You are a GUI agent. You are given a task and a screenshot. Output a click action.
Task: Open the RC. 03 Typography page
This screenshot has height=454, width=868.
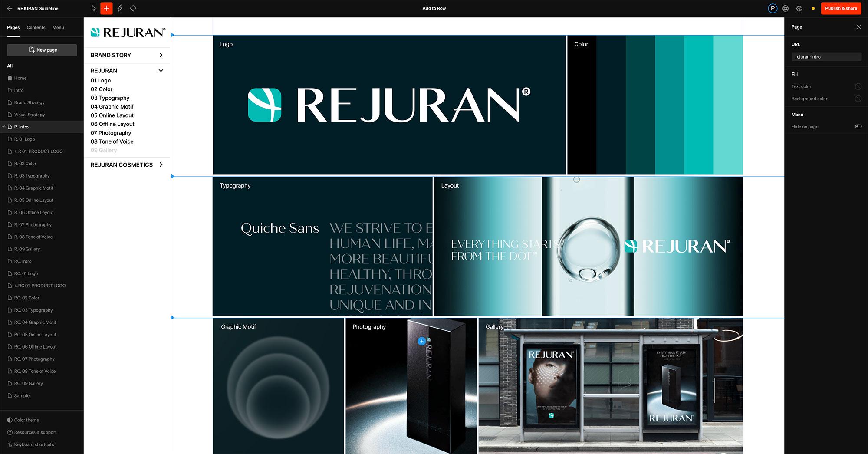(x=33, y=310)
